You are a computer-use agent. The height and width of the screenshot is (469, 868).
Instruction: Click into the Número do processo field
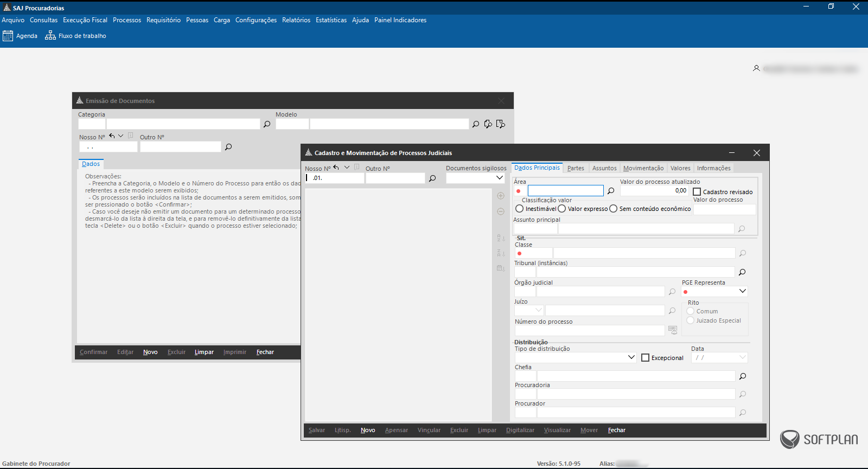tap(589, 331)
